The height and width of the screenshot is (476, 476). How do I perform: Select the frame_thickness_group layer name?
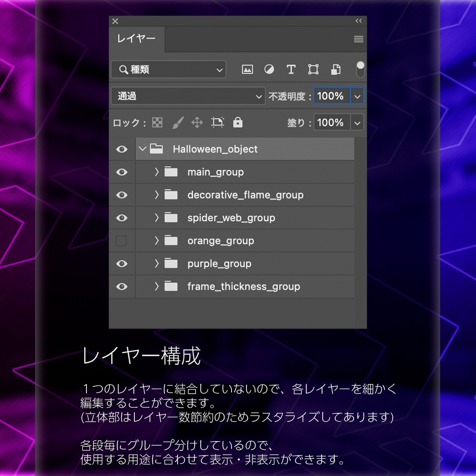click(244, 286)
